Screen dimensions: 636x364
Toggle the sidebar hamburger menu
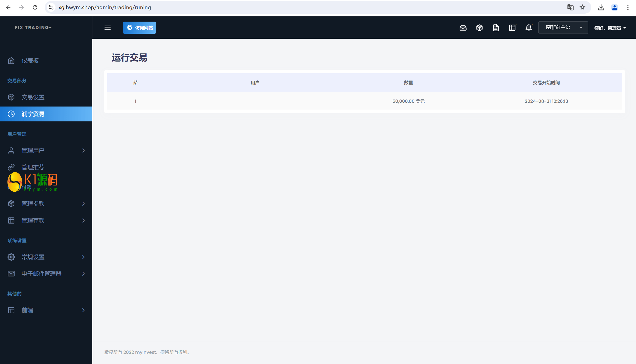coord(108,28)
